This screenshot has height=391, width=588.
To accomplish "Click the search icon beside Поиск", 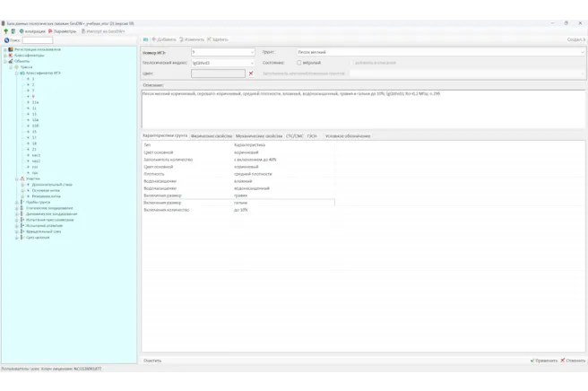I will pos(5,40).
